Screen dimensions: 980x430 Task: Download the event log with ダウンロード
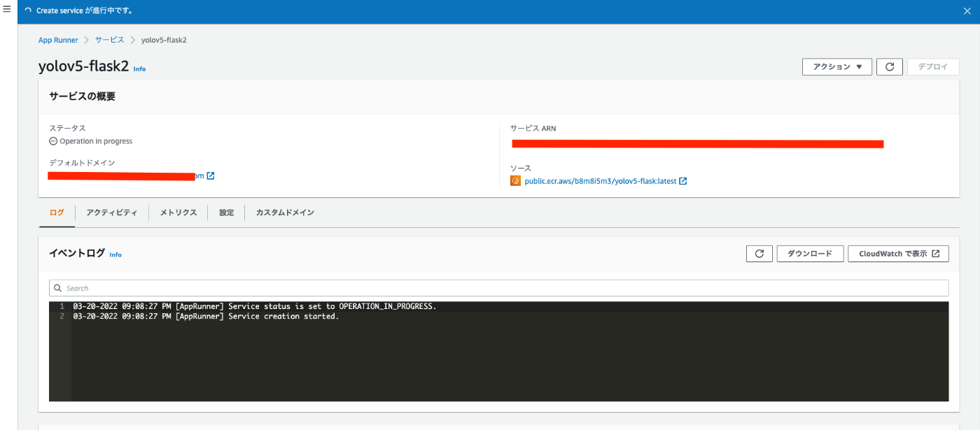tap(810, 254)
